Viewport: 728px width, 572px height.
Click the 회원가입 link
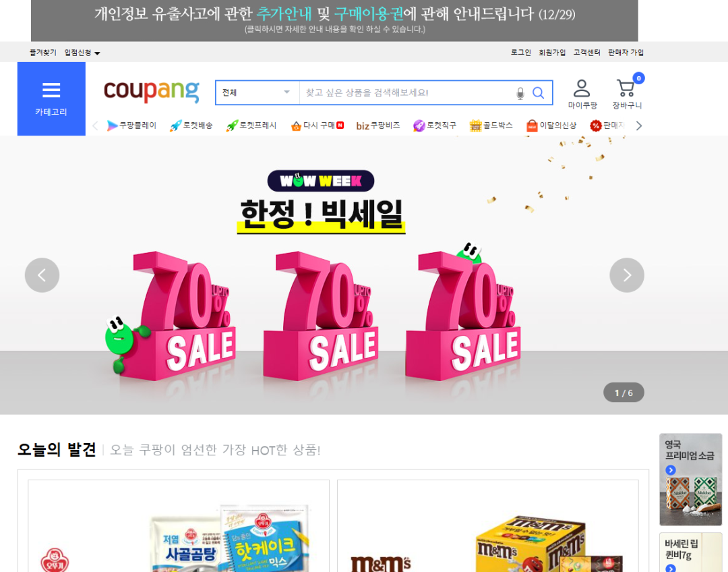pyautogui.click(x=551, y=53)
